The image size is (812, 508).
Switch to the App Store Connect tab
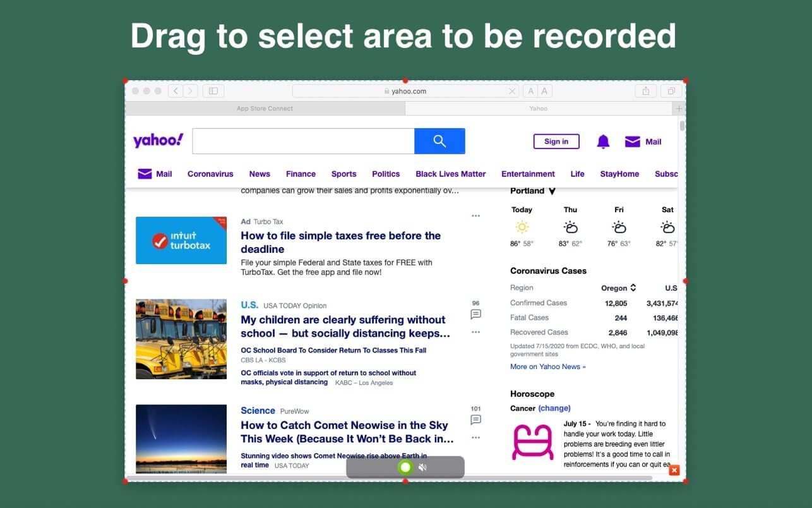(x=265, y=109)
